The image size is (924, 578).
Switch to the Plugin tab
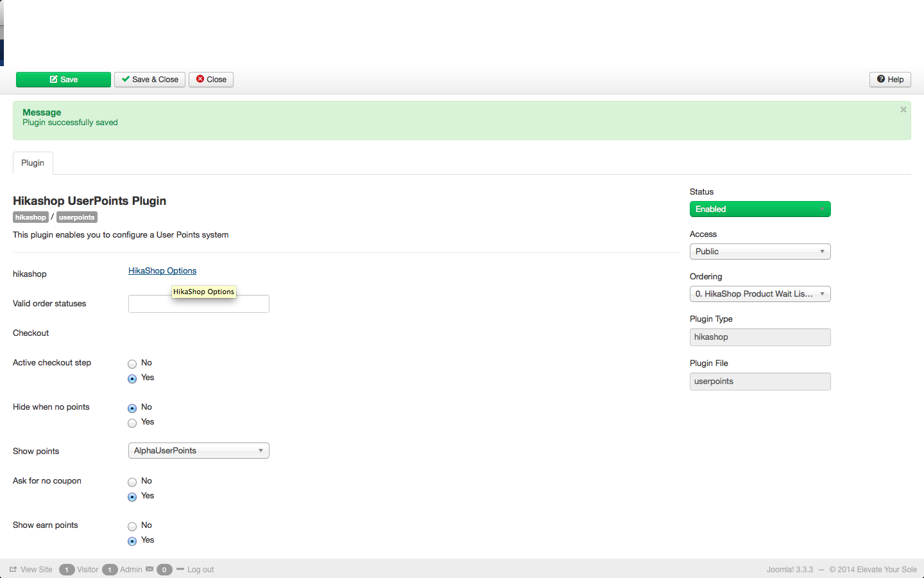click(x=33, y=163)
